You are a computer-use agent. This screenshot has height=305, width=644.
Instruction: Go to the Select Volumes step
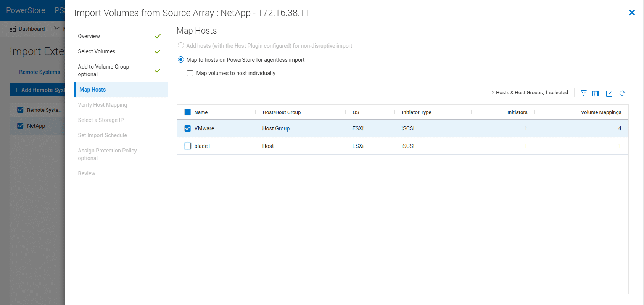point(97,51)
